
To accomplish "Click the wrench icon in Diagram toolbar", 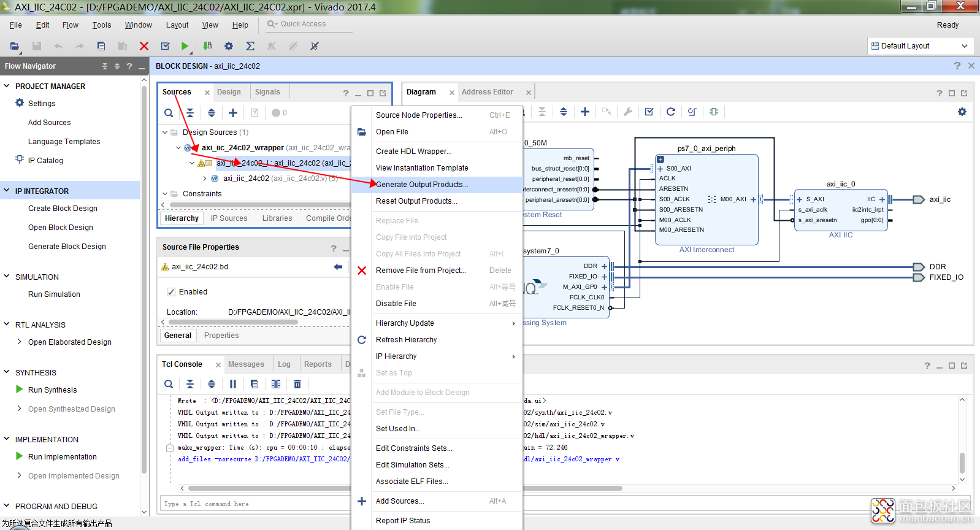I will tap(628, 112).
